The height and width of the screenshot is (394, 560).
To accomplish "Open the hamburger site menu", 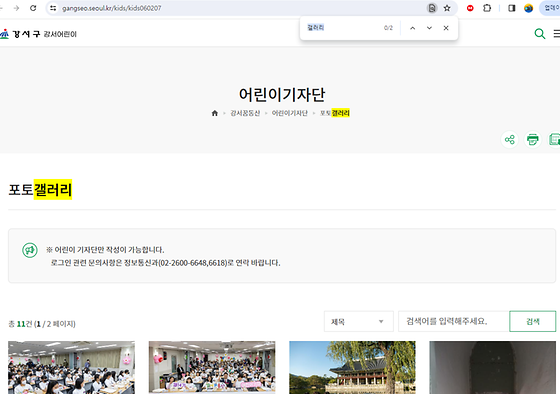I will pos(556,34).
